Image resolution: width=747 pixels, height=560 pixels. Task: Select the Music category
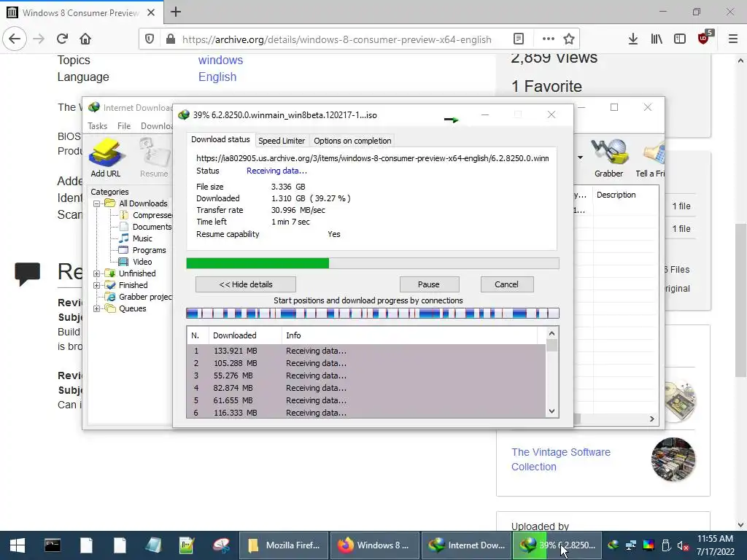(x=136, y=238)
